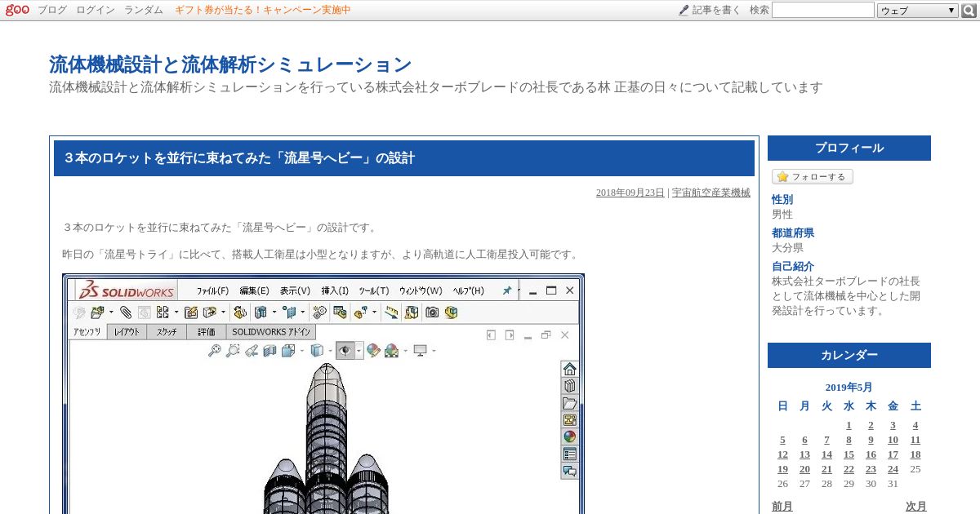Screen dimensions: 980x514
Task: Open calendar date 13
Action: coord(804,454)
